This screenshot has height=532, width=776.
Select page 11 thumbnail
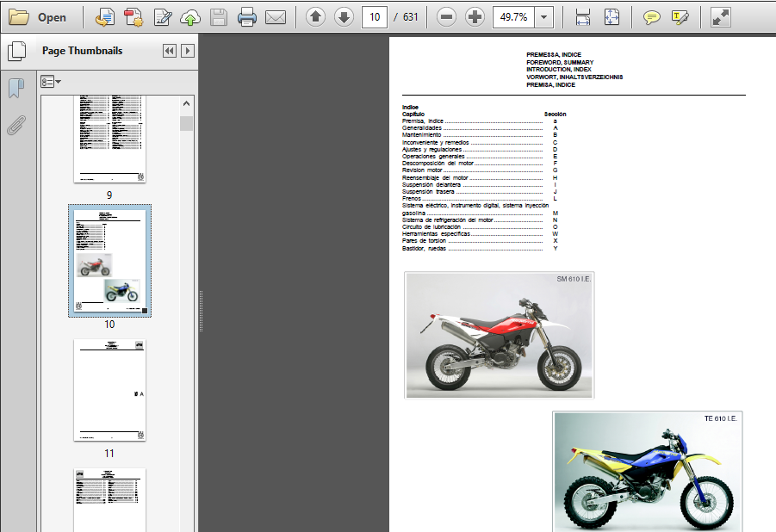click(110, 390)
